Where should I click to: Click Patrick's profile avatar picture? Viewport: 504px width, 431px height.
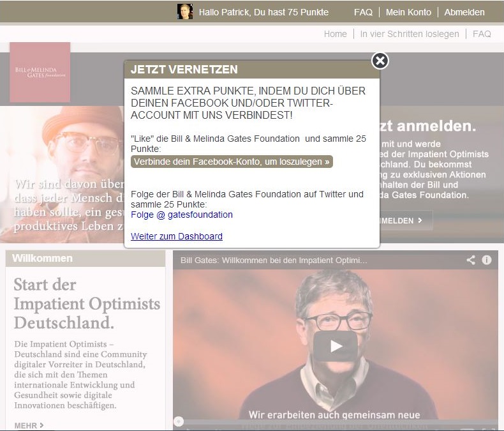coord(185,11)
